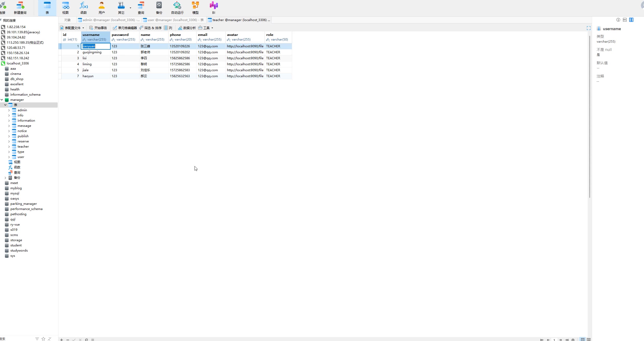This screenshot has width=644, height=341.
Task: Switch to the user @manager tab
Action: 173,20
